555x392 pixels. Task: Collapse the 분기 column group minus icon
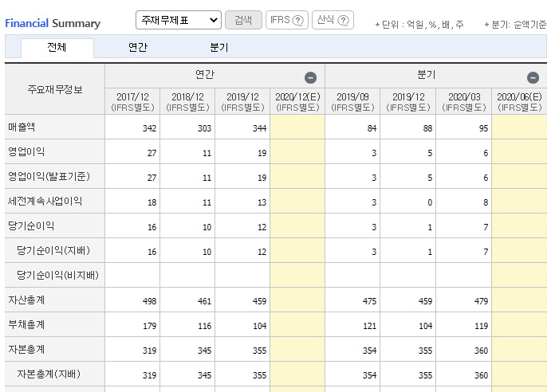click(533, 77)
